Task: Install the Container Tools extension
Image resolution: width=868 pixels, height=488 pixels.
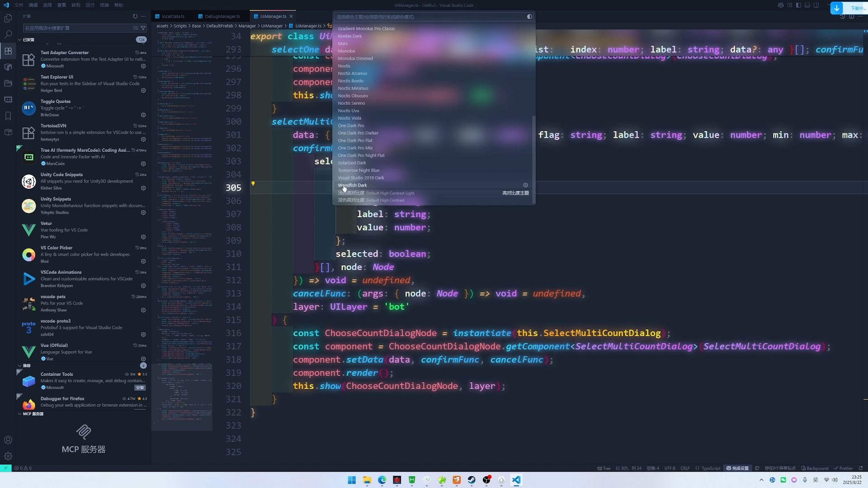Action: (140, 388)
